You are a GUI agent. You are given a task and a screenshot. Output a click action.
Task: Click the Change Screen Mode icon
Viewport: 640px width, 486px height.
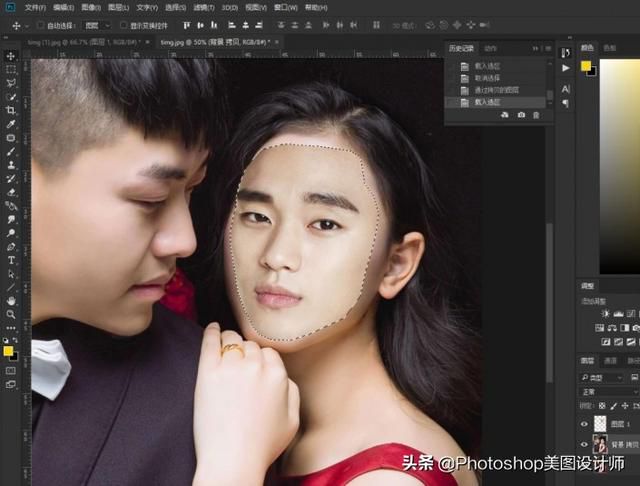click(11, 384)
